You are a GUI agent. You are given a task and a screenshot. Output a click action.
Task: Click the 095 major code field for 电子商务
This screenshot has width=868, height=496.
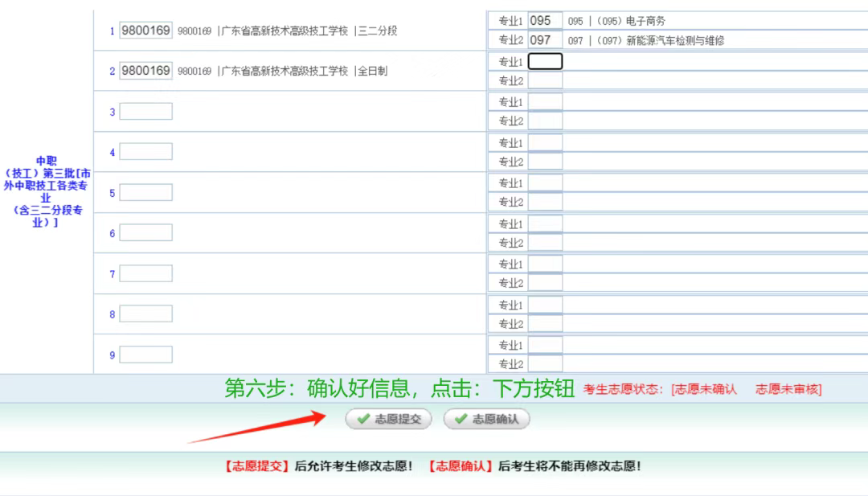pyautogui.click(x=544, y=20)
